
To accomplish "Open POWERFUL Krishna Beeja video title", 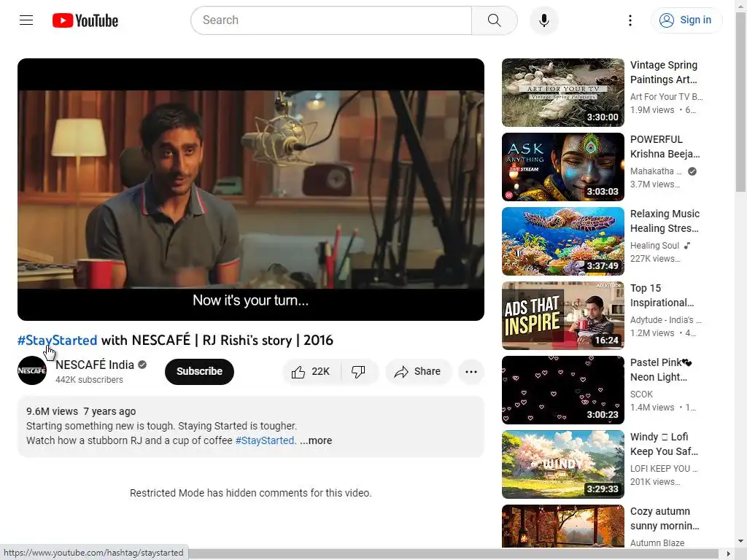I will (x=665, y=146).
